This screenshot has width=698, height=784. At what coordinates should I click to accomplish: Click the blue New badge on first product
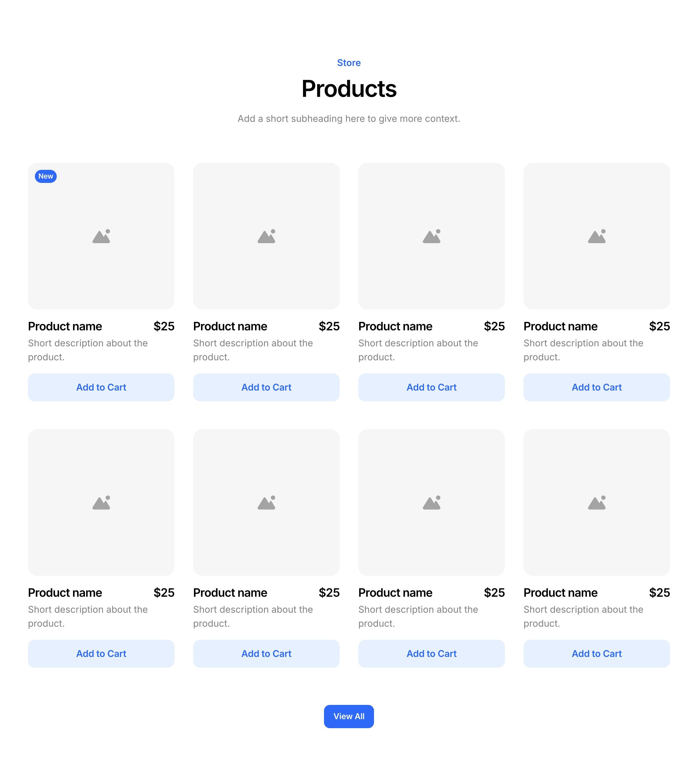tap(46, 177)
